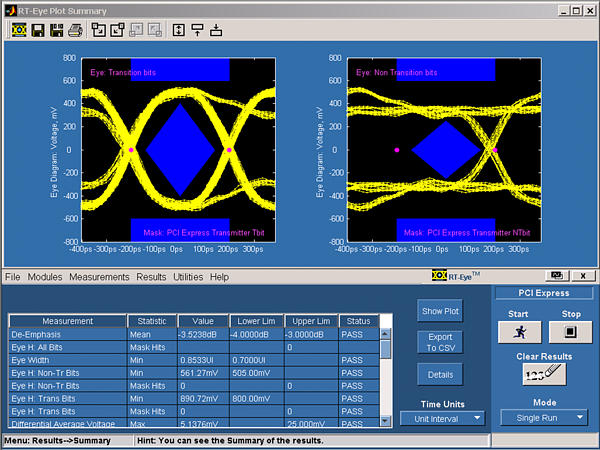Viewport: 600px width, 450px height.
Task: Click the first zoom box icon
Action: [99, 30]
